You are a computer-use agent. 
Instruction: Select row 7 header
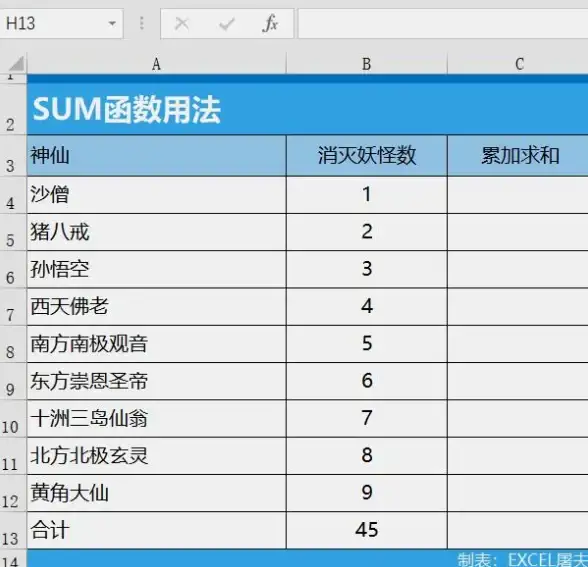13,307
